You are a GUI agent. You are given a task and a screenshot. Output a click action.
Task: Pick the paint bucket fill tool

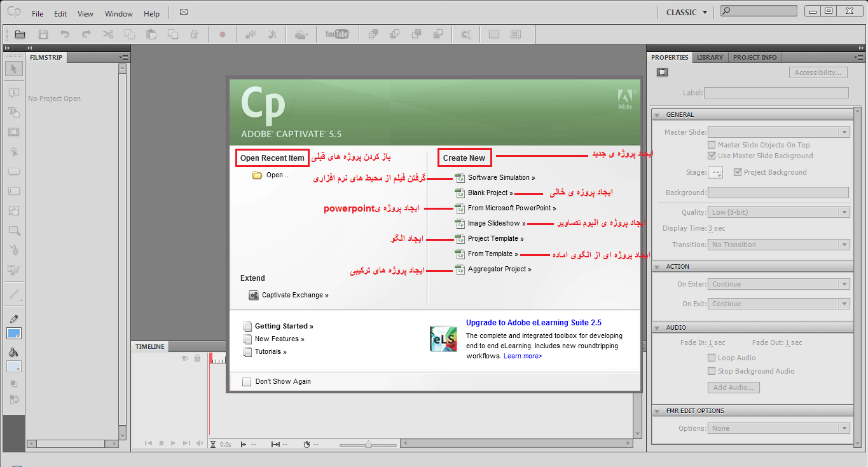point(14,352)
